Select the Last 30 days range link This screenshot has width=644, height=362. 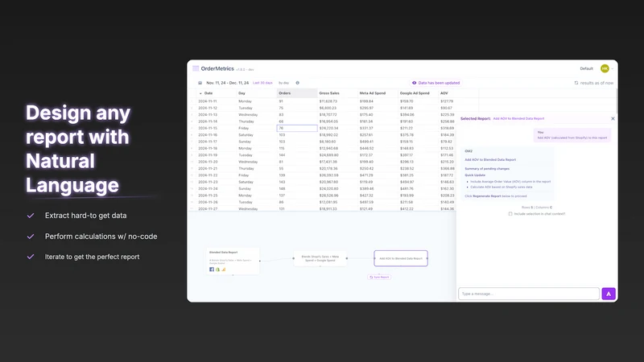coord(262,83)
